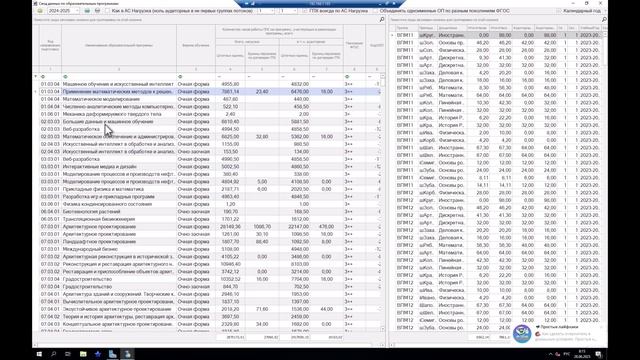Click the filter icon under the code column
640x360 pixels.
tap(43, 76)
